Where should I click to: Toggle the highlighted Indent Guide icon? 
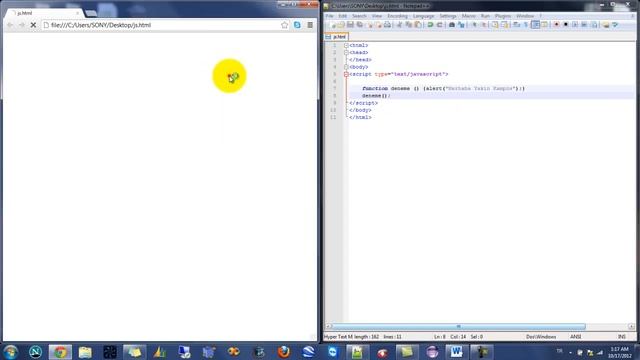535,25
